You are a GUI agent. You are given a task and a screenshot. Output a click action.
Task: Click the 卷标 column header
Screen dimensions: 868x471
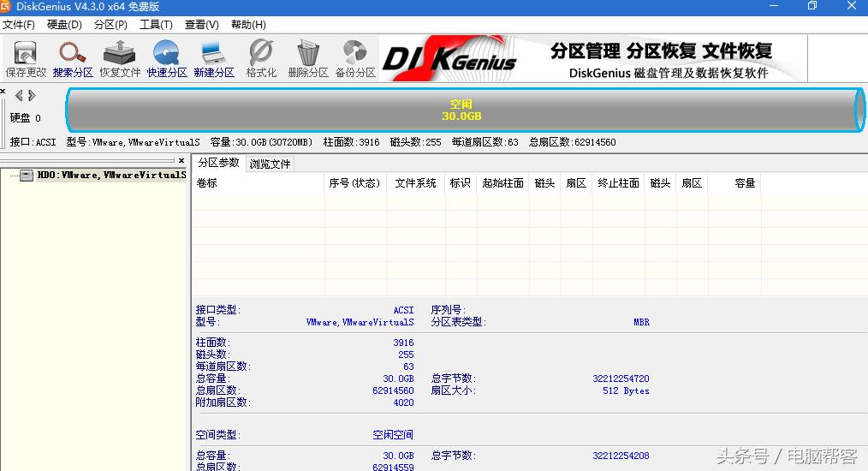(258, 183)
